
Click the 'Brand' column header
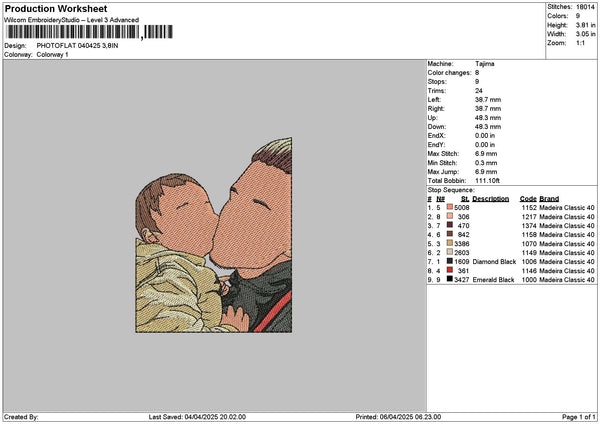pyautogui.click(x=549, y=199)
